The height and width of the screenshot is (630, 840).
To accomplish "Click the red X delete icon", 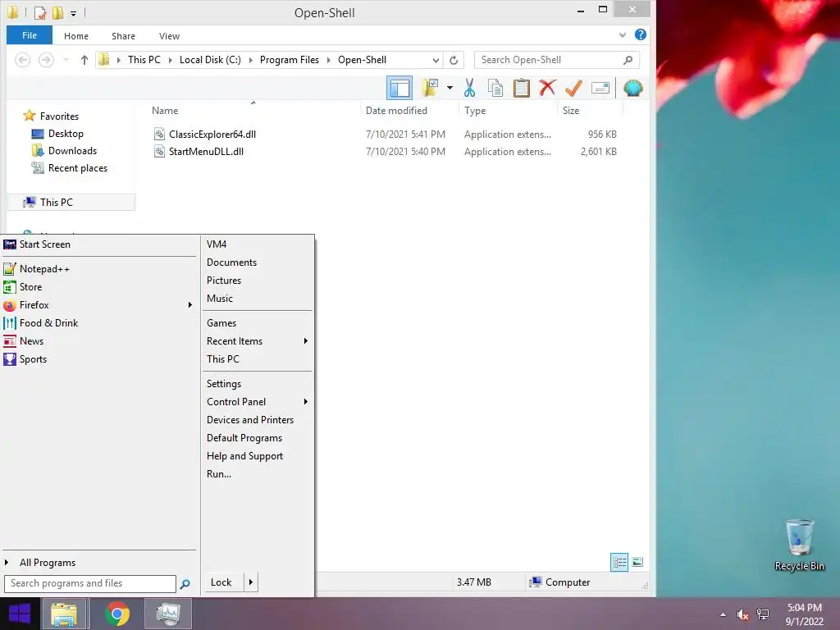I will (x=547, y=87).
